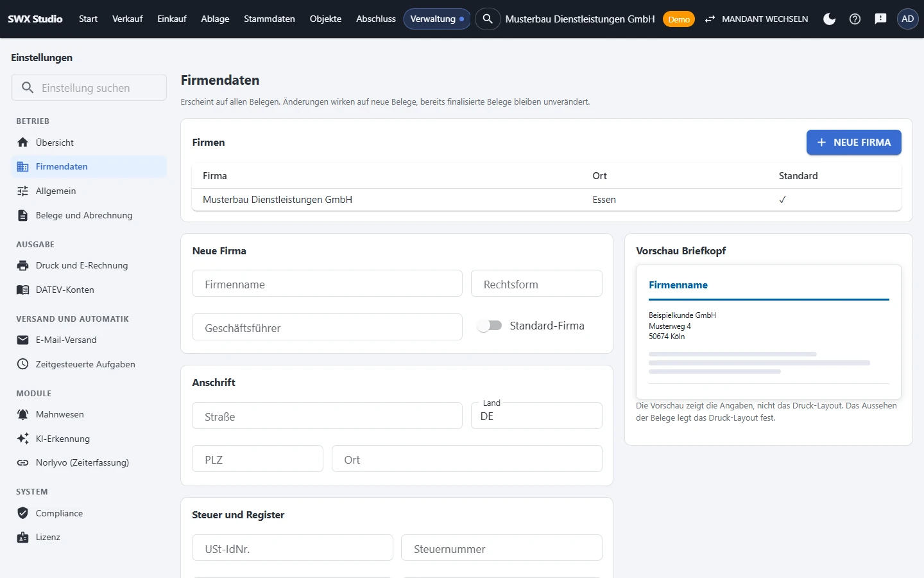The height and width of the screenshot is (578, 924).
Task: Focus the USt-IdNr. input
Action: [293, 548]
